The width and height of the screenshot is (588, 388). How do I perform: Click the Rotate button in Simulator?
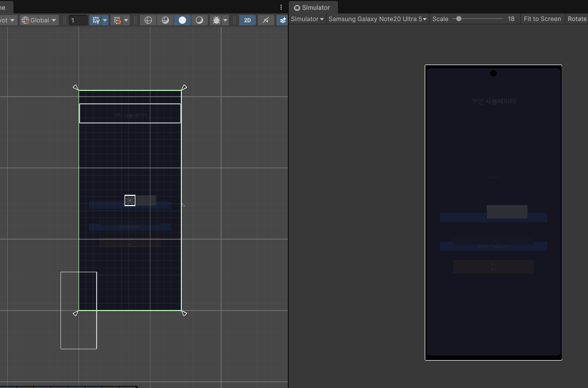click(x=577, y=19)
